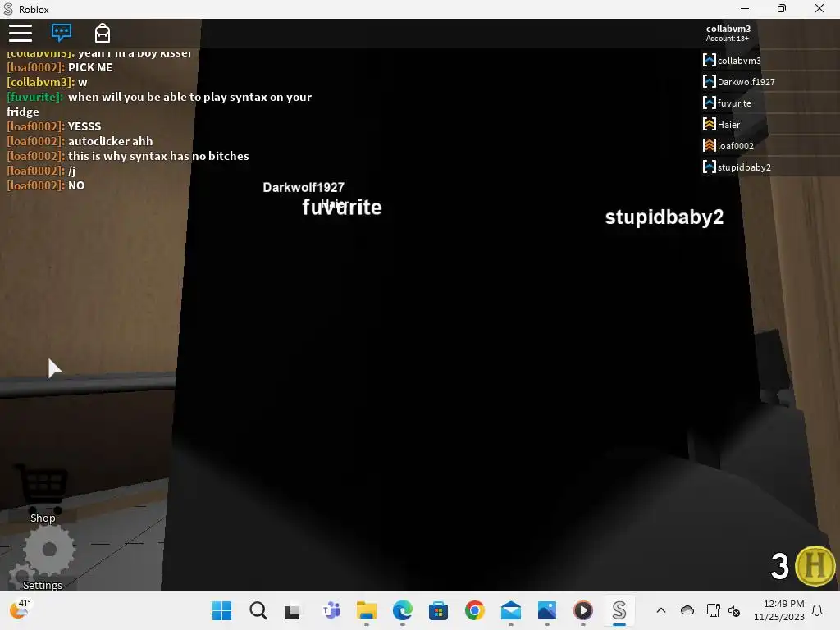The image size is (840, 630).
Task: Open the backpack inventory icon
Action: pos(103,33)
